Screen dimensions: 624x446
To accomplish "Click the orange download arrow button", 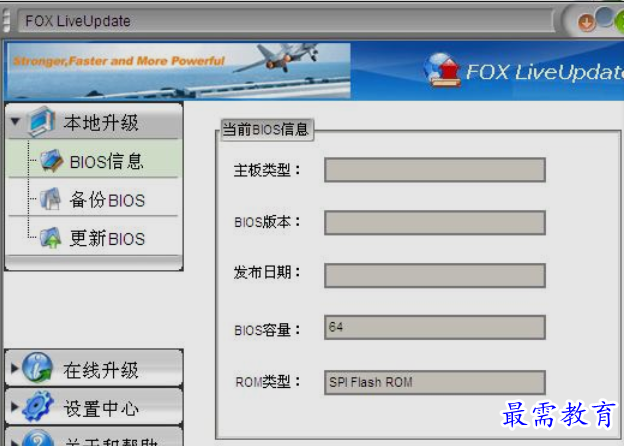I will [587, 23].
